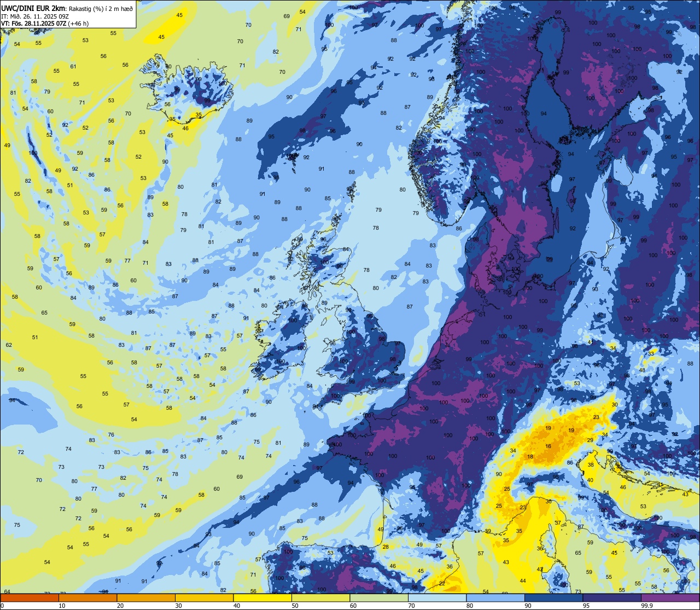
Task: Click the legend tick label 95
Action: (x=586, y=606)
